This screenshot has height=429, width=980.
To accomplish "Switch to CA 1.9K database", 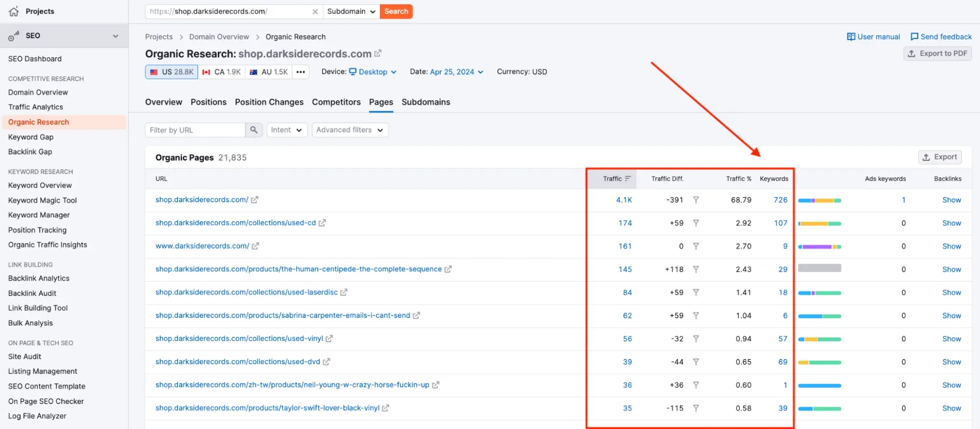I will click(222, 72).
